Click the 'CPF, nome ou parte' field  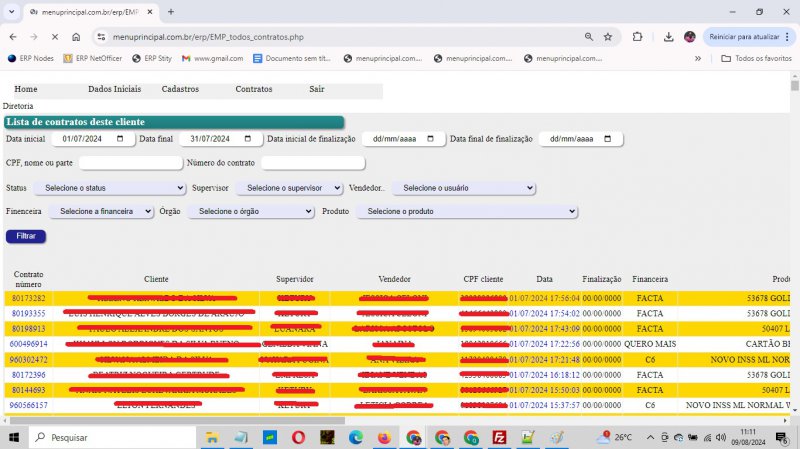(130, 163)
